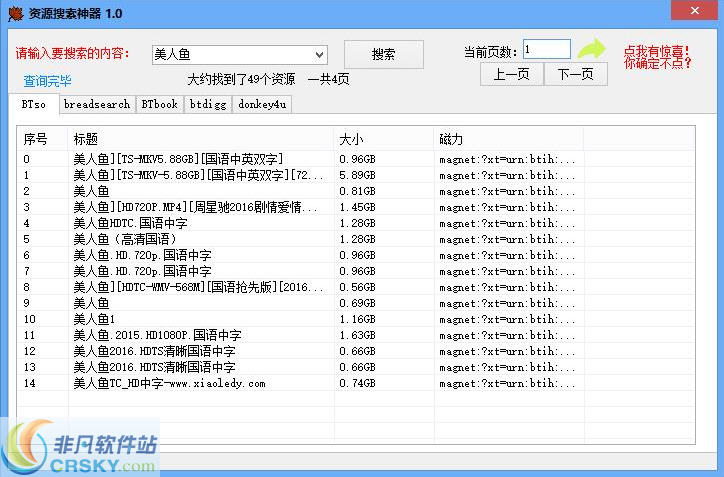The image size is (724, 477).
Task: Click magnet link cell in row 5
Action: (x=507, y=239)
